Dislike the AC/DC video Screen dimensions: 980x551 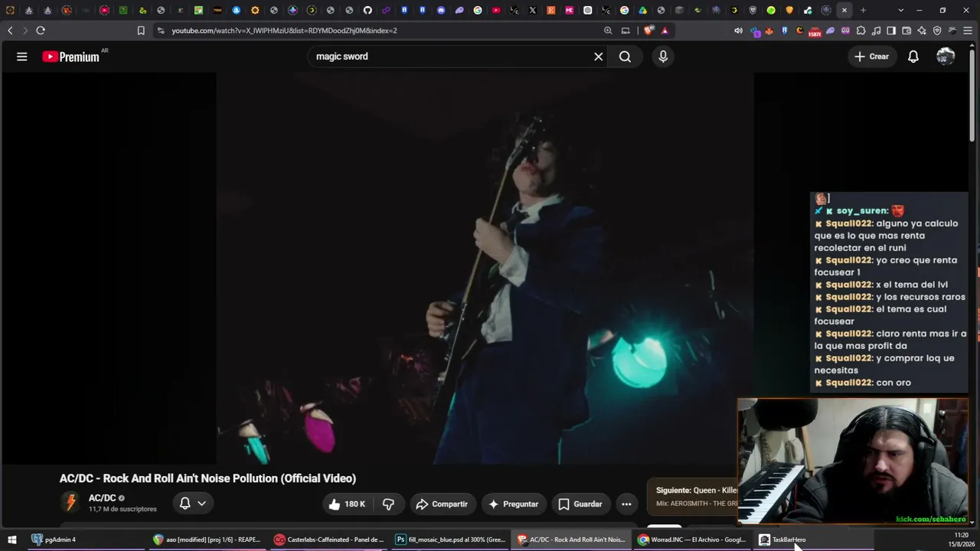pyautogui.click(x=388, y=504)
